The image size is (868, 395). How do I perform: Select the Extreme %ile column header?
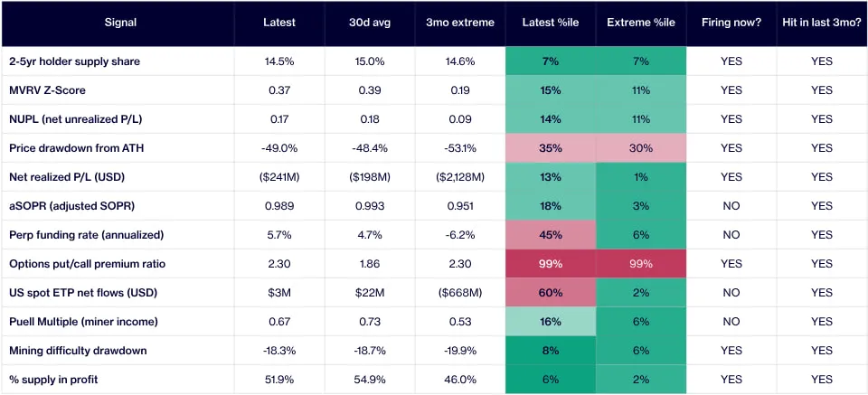tap(641, 24)
